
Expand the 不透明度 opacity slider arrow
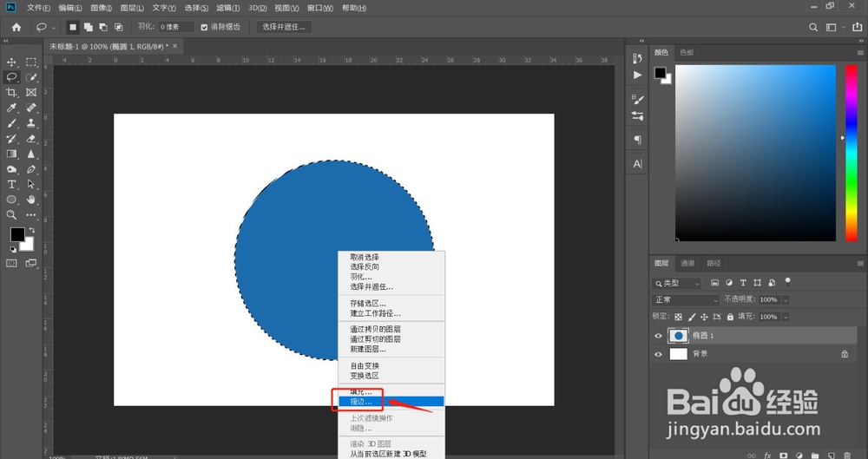(x=786, y=299)
